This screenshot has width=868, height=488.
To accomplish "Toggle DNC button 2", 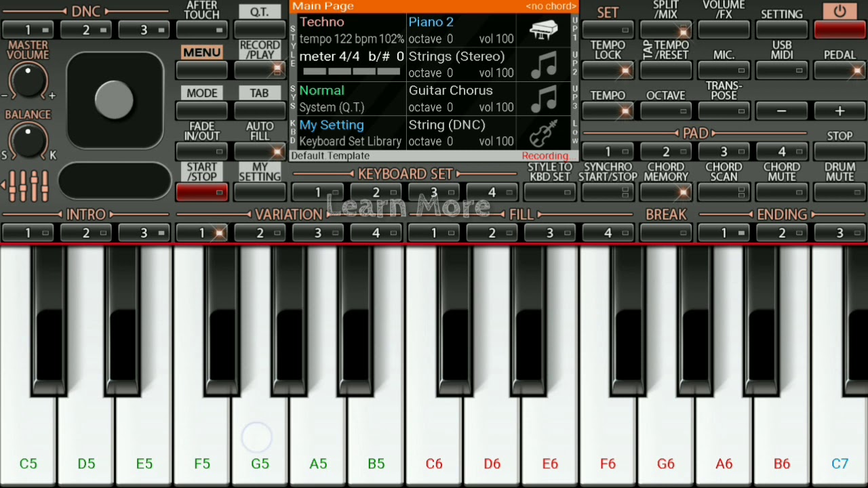I will point(86,30).
